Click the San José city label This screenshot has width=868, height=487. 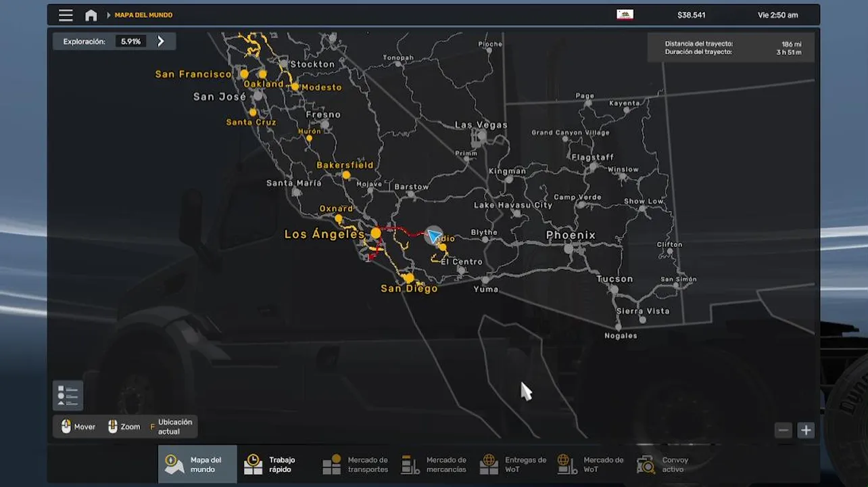220,97
